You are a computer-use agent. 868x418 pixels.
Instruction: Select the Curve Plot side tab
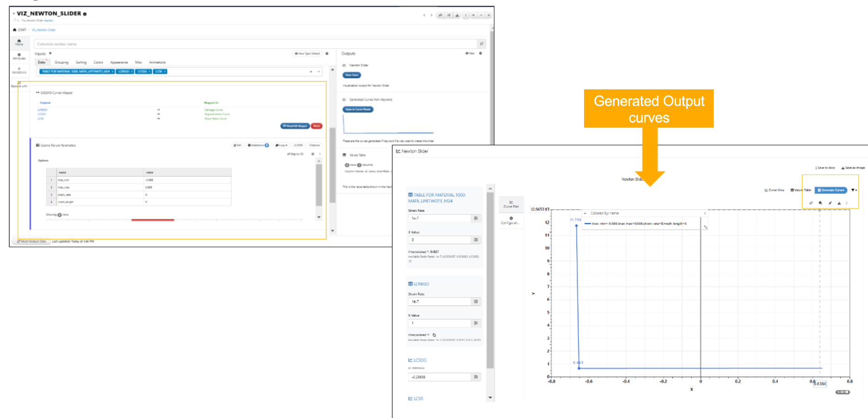(511, 204)
